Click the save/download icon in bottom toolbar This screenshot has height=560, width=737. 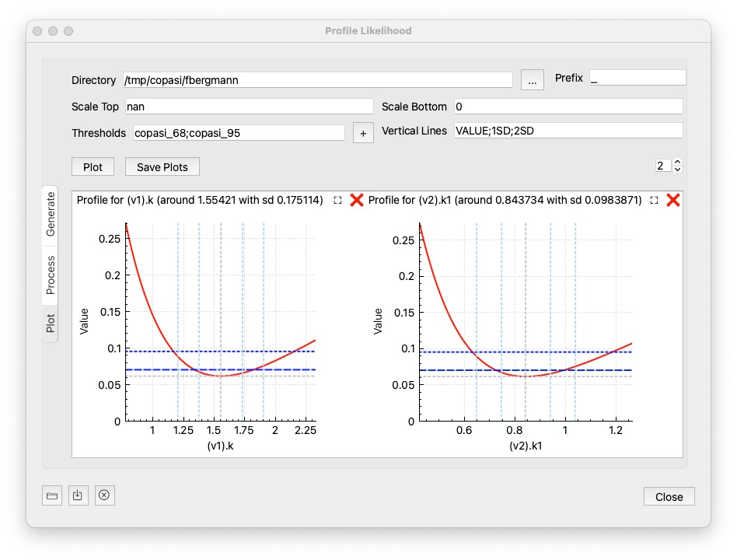78,495
